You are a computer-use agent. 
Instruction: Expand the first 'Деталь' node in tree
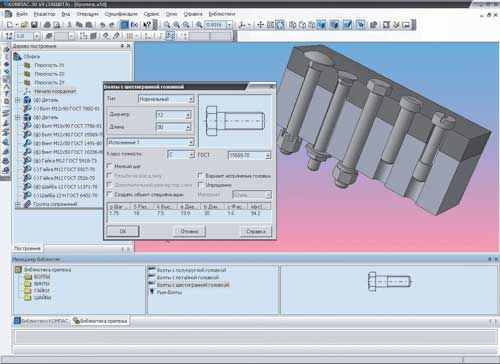click(x=18, y=100)
